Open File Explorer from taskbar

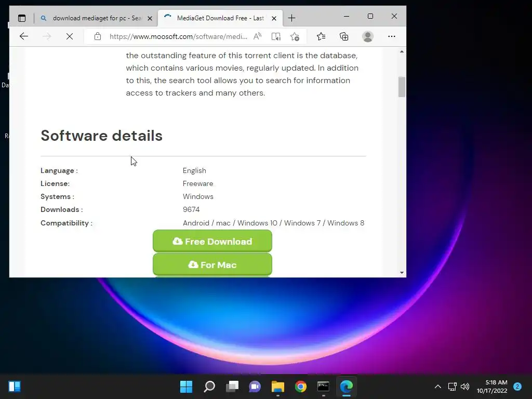click(x=278, y=387)
